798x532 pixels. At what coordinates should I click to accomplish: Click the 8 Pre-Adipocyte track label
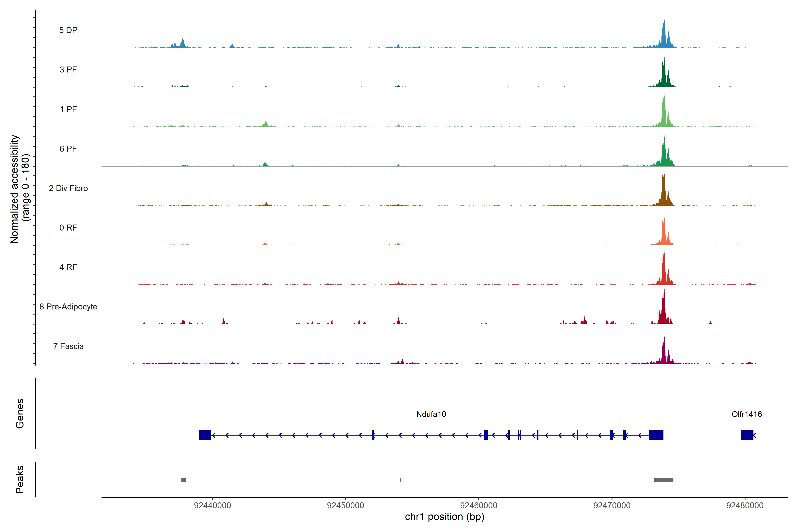[68, 307]
